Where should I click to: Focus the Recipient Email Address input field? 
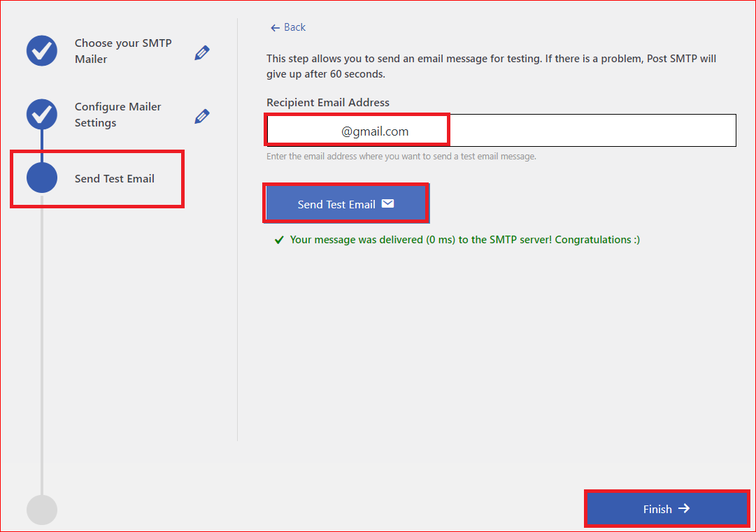click(592, 131)
